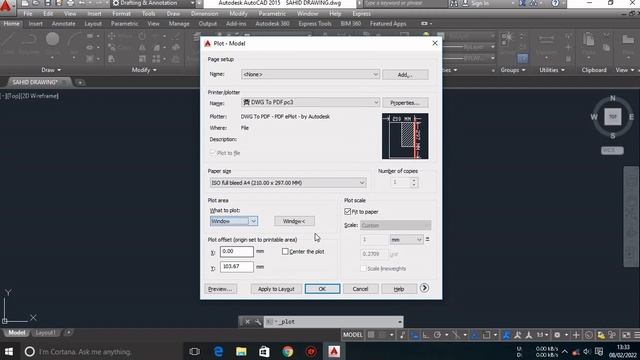Open the Paper size dropdown

(x=288, y=183)
